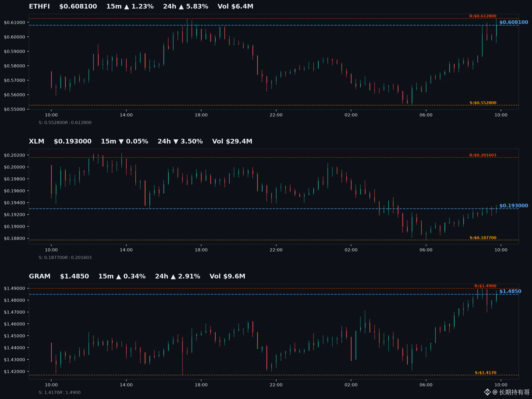Click the $0.61000 y-axis label
The width and height of the screenshot is (532, 399).
14,23
